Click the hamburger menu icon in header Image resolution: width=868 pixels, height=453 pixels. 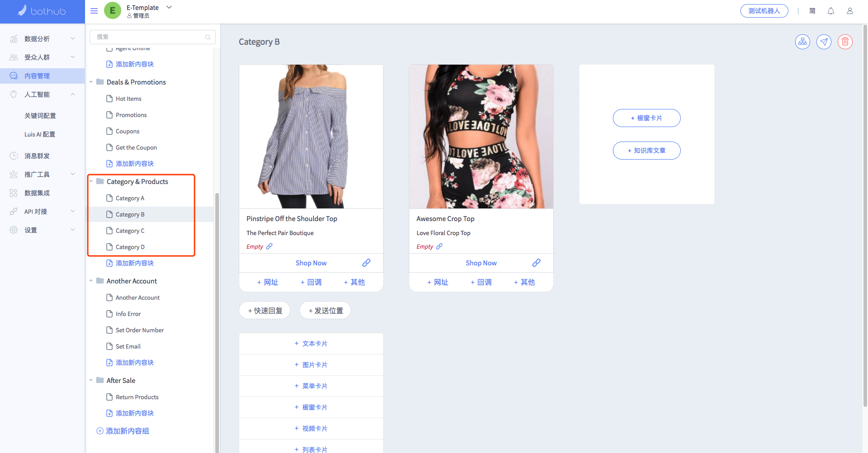[x=94, y=11]
